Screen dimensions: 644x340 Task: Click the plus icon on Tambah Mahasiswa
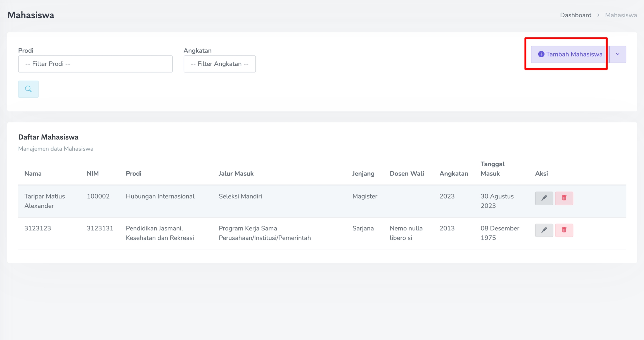(x=541, y=54)
